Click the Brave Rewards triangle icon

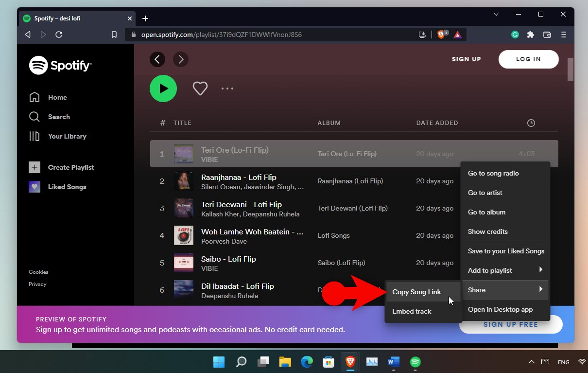coord(457,35)
